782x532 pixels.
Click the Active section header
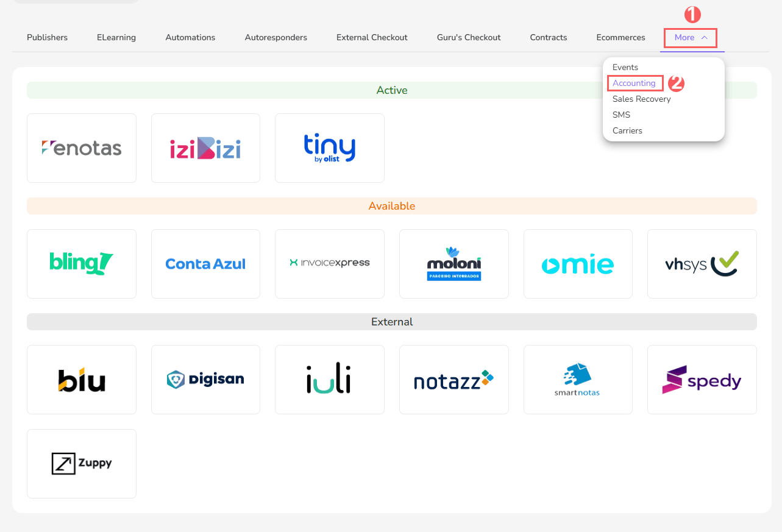pos(392,90)
